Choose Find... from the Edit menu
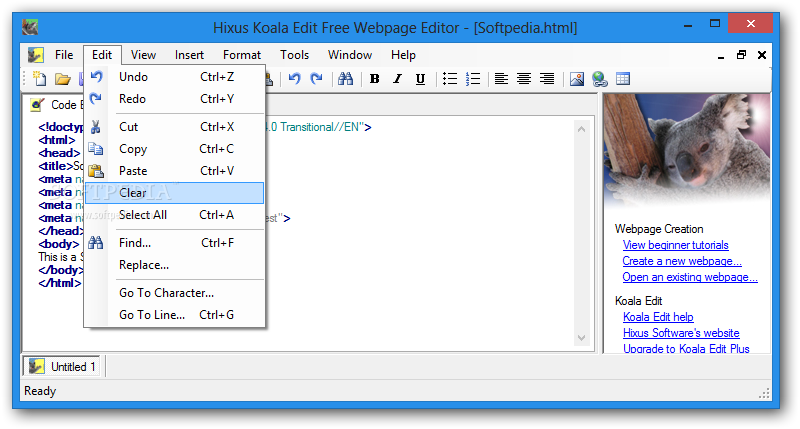The width and height of the screenshot is (800, 429). coord(174,243)
